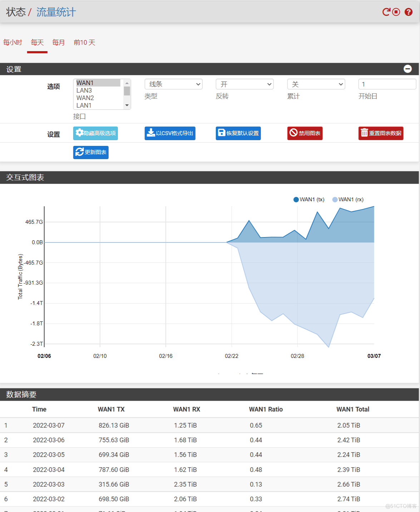Select LAN3 in the interface list

point(98,90)
